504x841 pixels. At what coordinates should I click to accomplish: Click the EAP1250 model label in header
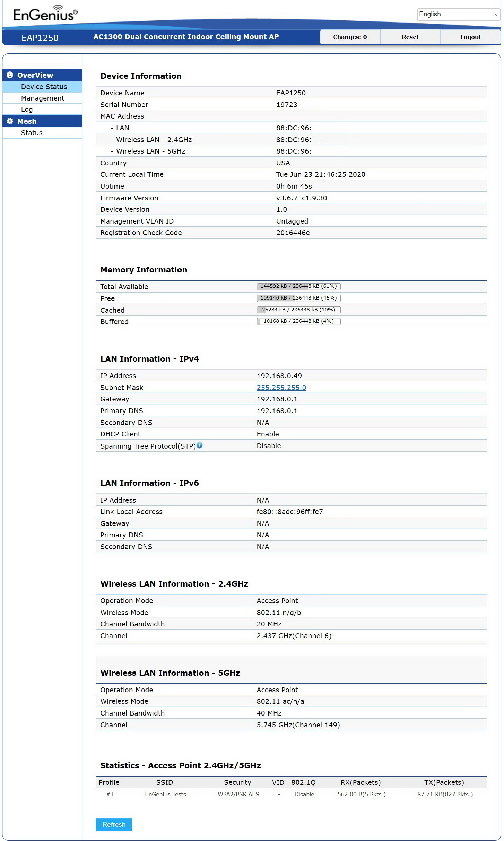40,38
